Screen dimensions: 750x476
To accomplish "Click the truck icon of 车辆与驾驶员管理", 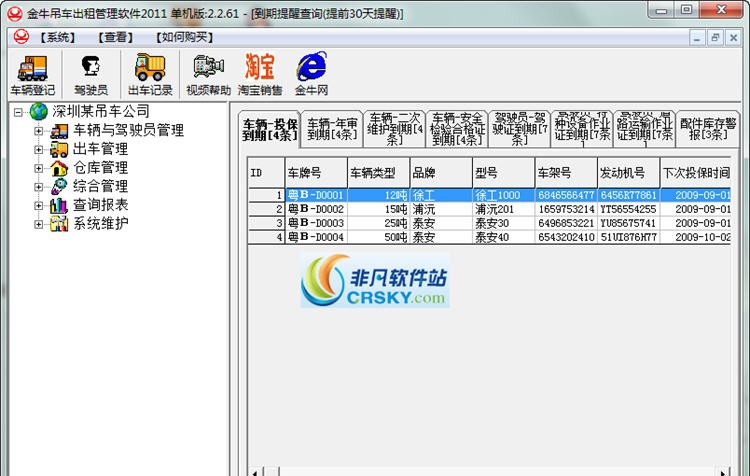I will (x=59, y=131).
